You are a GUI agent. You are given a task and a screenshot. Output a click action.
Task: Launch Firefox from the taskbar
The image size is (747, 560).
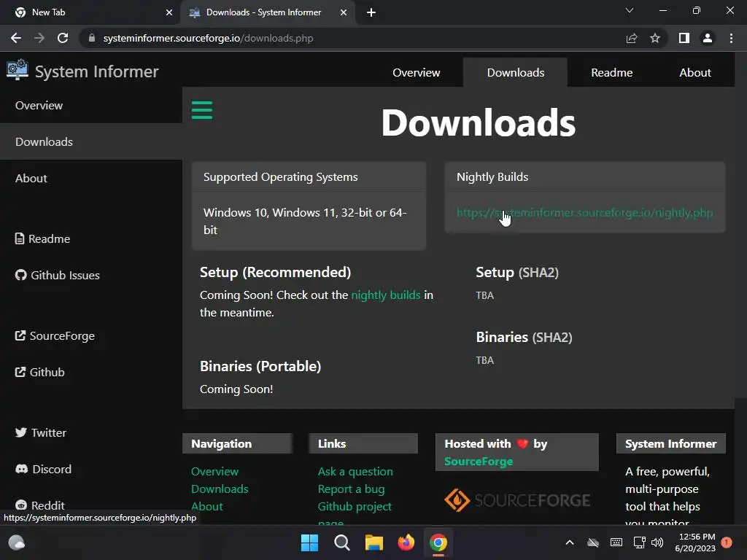point(406,542)
